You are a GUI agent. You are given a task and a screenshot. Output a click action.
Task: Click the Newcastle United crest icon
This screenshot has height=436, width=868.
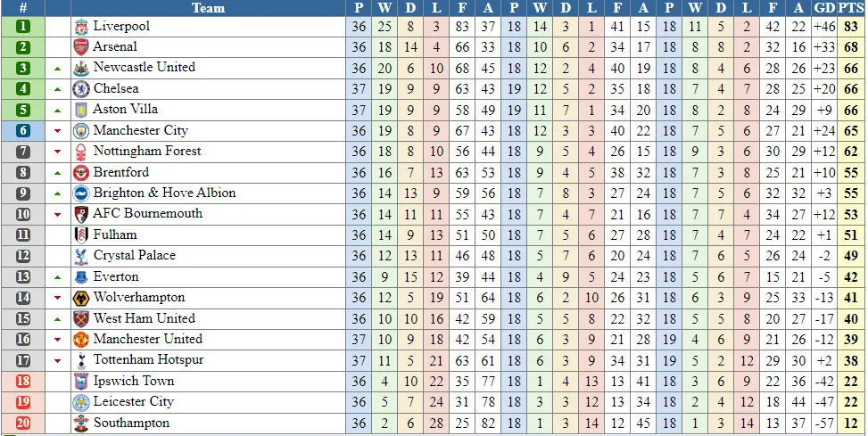tap(81, 68)
